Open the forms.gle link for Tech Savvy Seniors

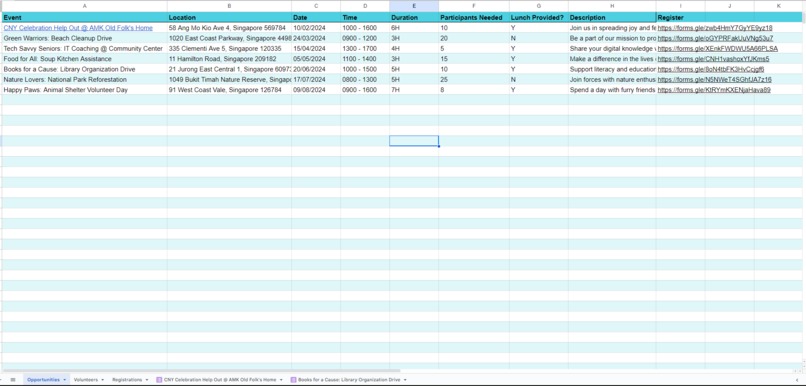718,49
